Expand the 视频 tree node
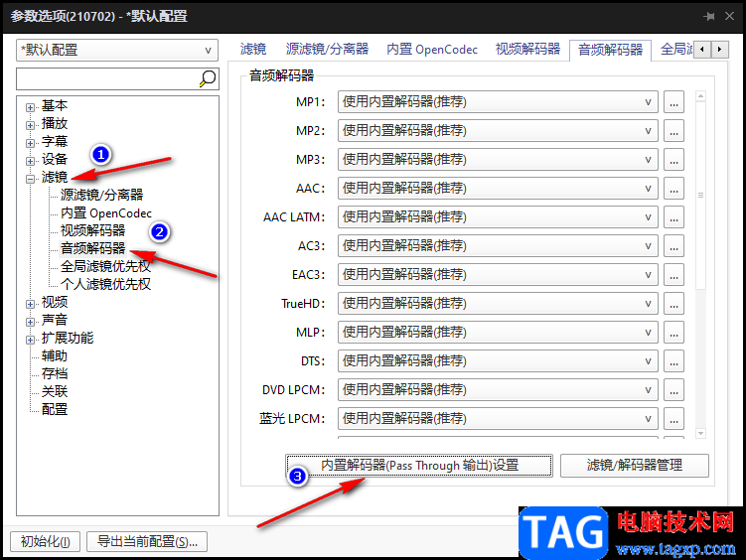The height and width of the screenshot is (560, 746). 30,304
